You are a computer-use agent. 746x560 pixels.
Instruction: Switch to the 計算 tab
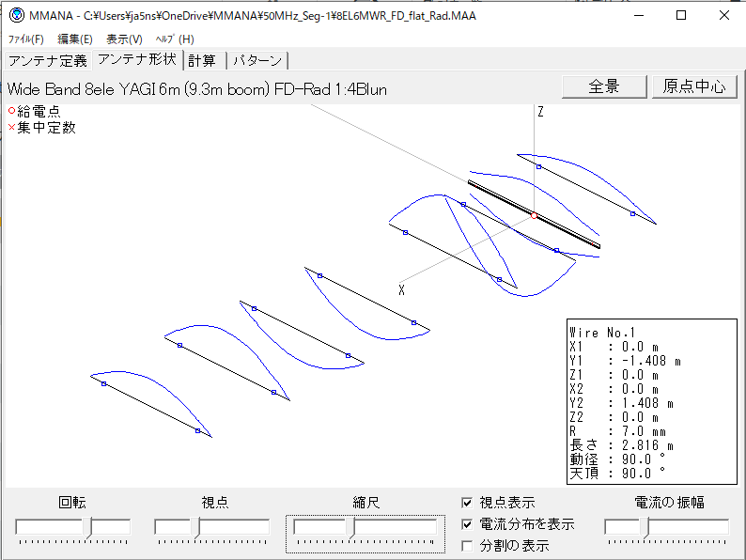tap(202, 61)
